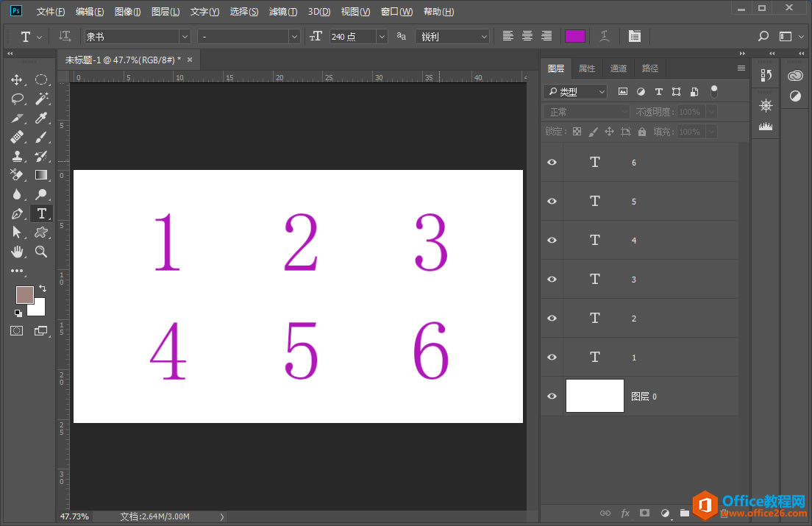This screenshot has width=812, height=526.
Task: Open the layer filter 类型 dropdown
Action: coord(575,92)
